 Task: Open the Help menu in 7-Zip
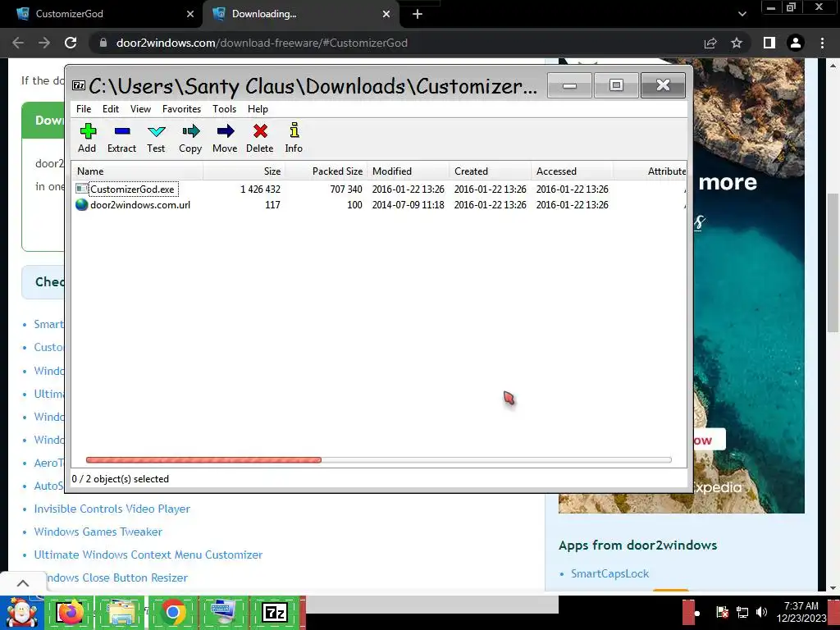click(x=258, y=109)
